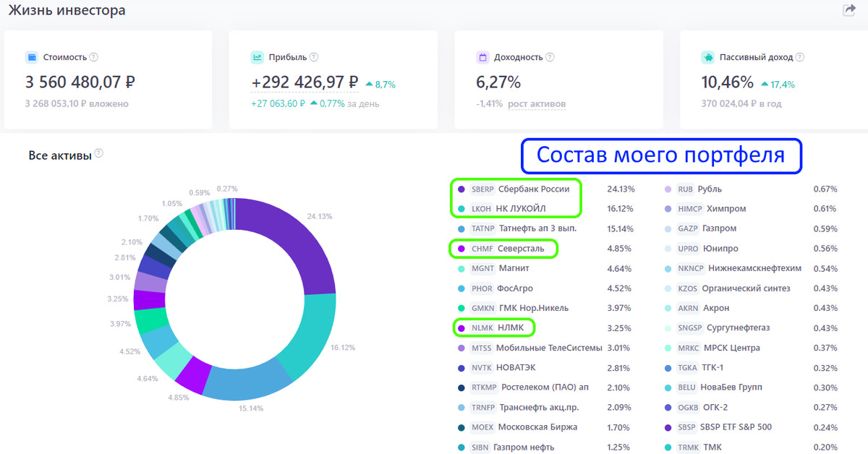Click the PHOR legend color dot

click(461, 288)
